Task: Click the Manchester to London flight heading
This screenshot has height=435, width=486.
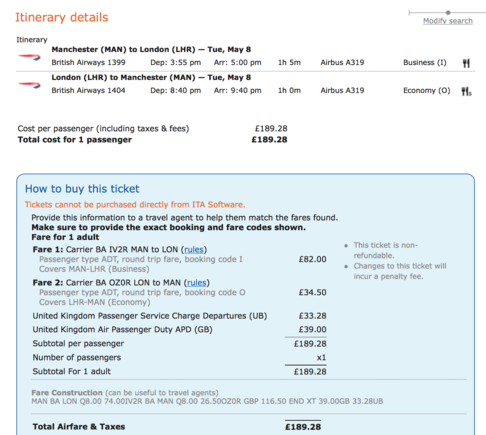Action: 151,49
